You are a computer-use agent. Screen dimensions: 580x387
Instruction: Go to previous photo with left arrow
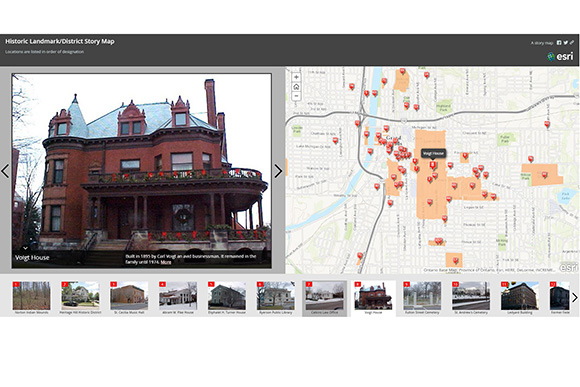pyautogui.click(x=5, y=171)
